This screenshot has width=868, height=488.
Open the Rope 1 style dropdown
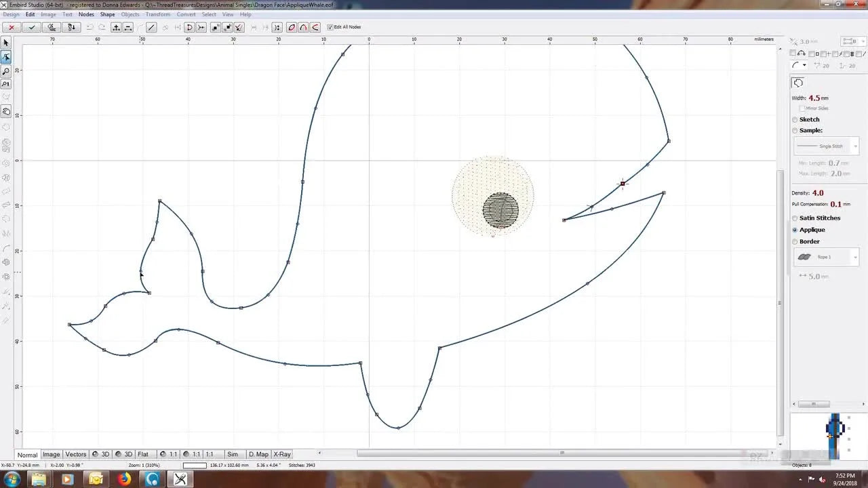pos(854,257)
